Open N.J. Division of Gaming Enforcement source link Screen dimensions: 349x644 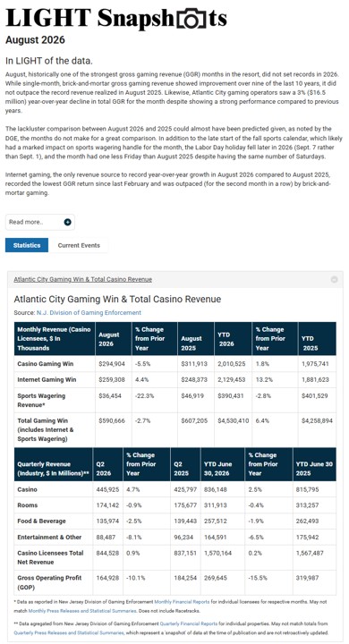pos(89,312)
